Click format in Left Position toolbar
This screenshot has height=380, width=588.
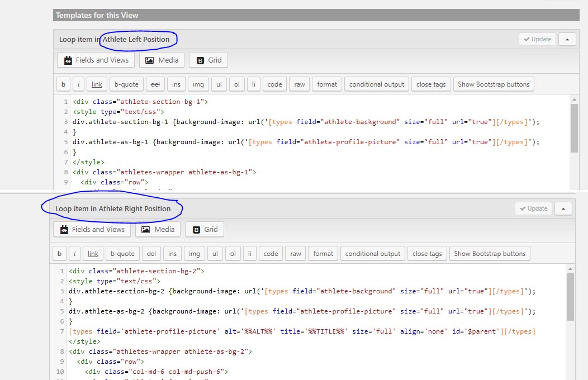click(327, 84)
